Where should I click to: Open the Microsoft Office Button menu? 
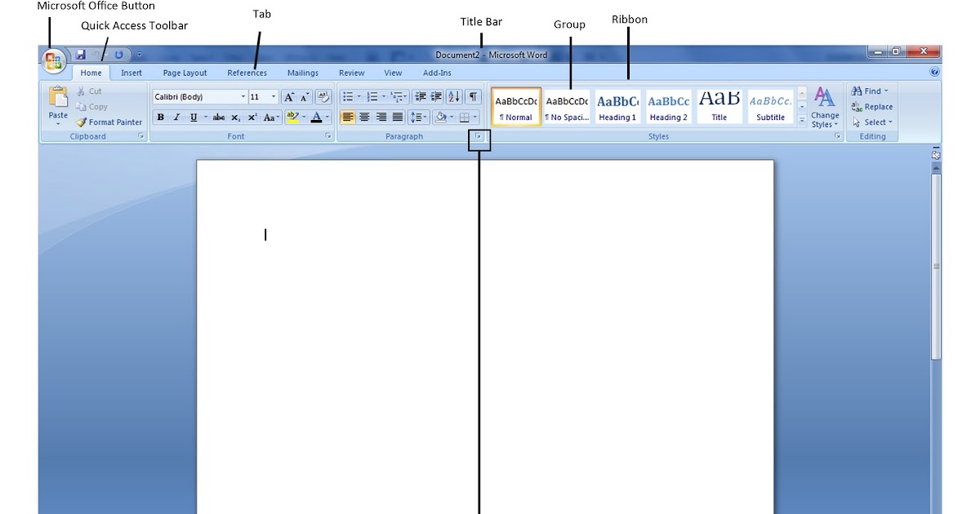53,61
